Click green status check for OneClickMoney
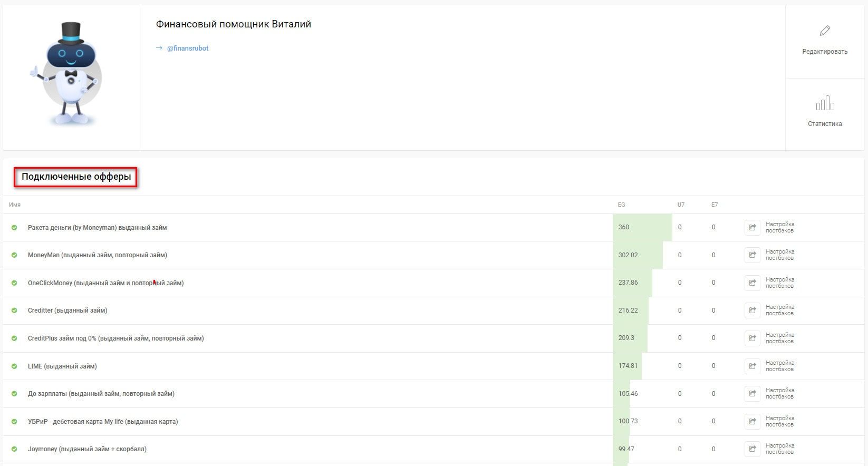 (14, 283)
